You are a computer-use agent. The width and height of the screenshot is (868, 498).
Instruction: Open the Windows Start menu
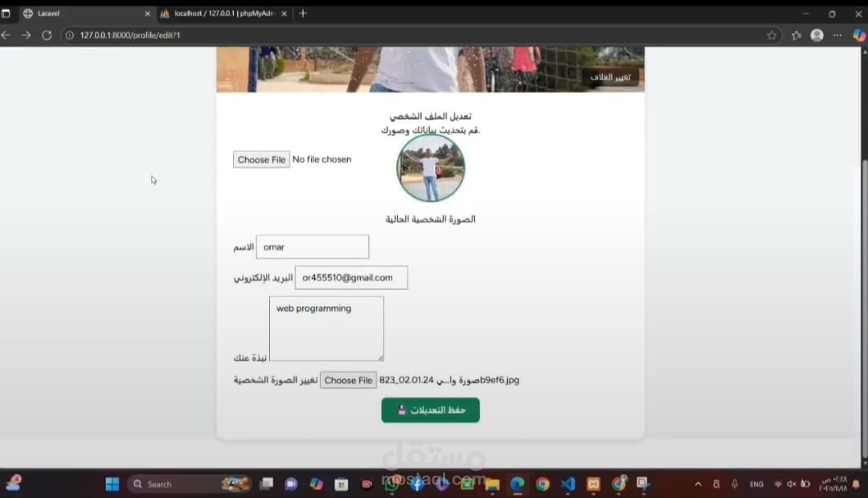[113, 484]
